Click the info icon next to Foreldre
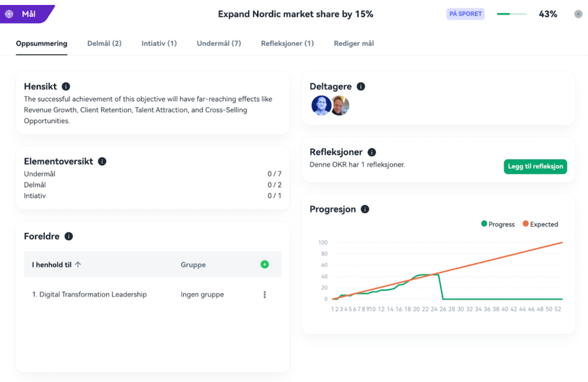 (69, 236)
